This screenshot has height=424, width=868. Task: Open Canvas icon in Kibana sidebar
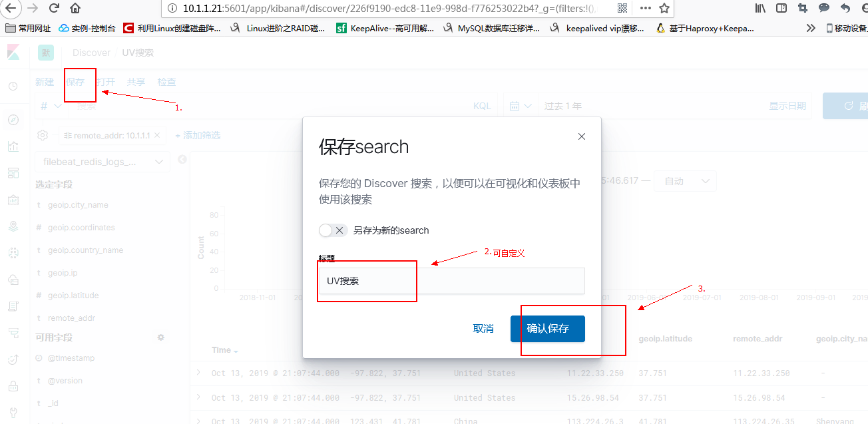[x=13, y=200]
